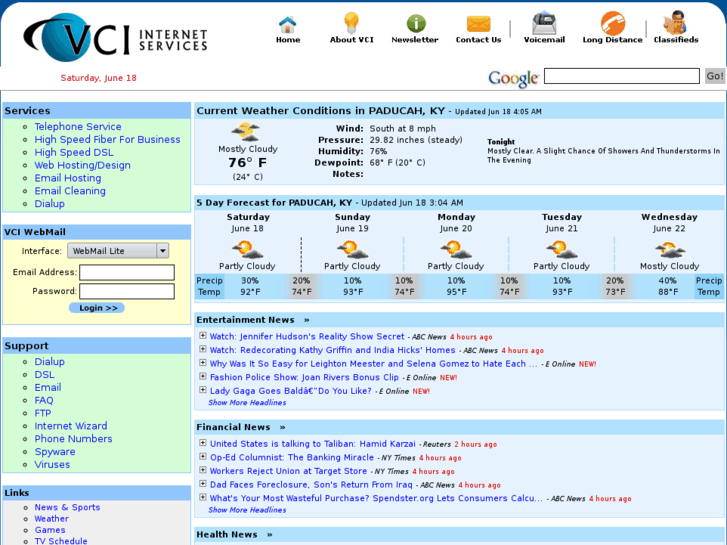
Task: Focus the Google search text field
Action: (622, 76)
